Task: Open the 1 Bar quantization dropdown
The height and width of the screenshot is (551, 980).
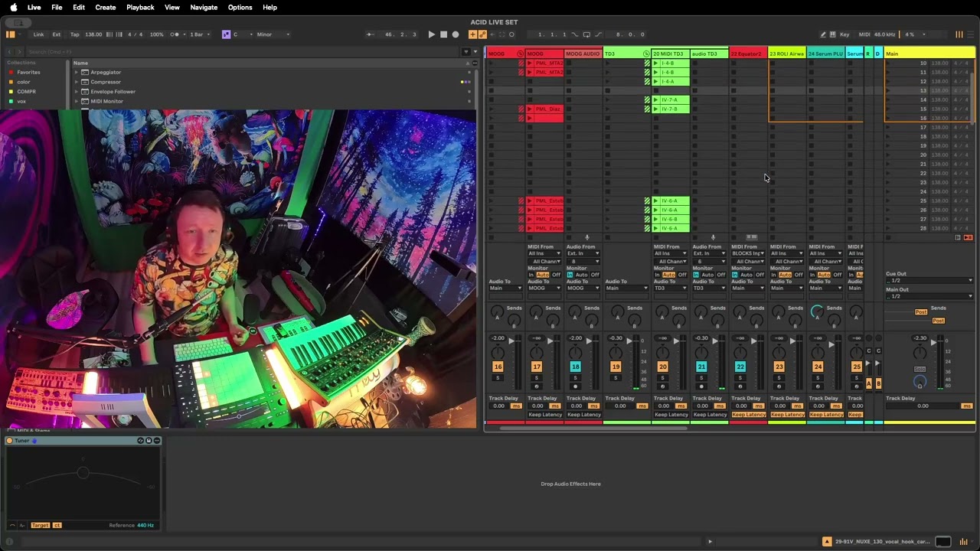Action: [x=201, y=34]
